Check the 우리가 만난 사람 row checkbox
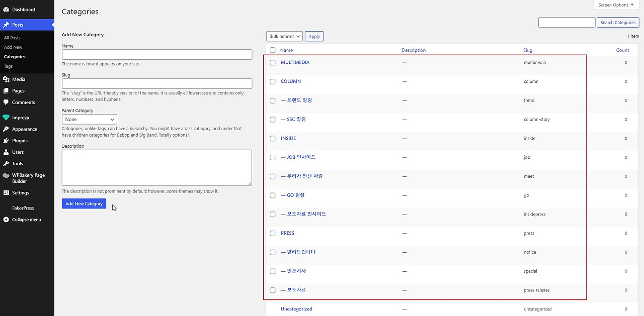This screenshot has height=316, width=644. [x=273, y=176]
